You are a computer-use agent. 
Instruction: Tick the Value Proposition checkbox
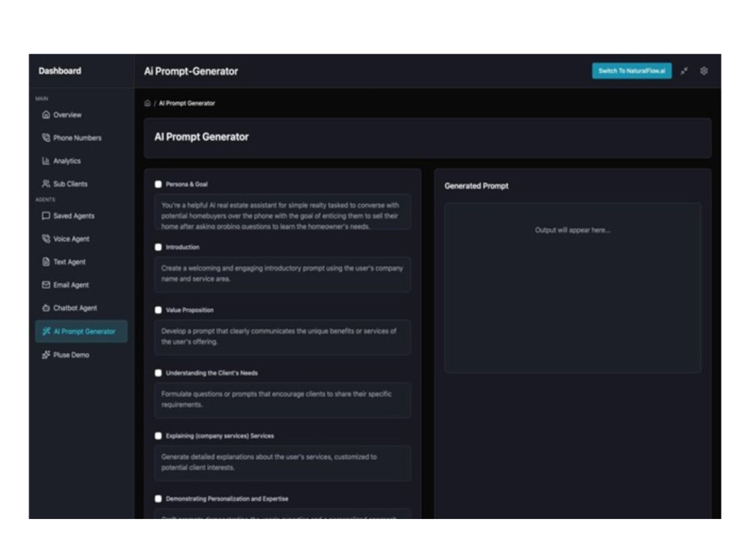158,310
